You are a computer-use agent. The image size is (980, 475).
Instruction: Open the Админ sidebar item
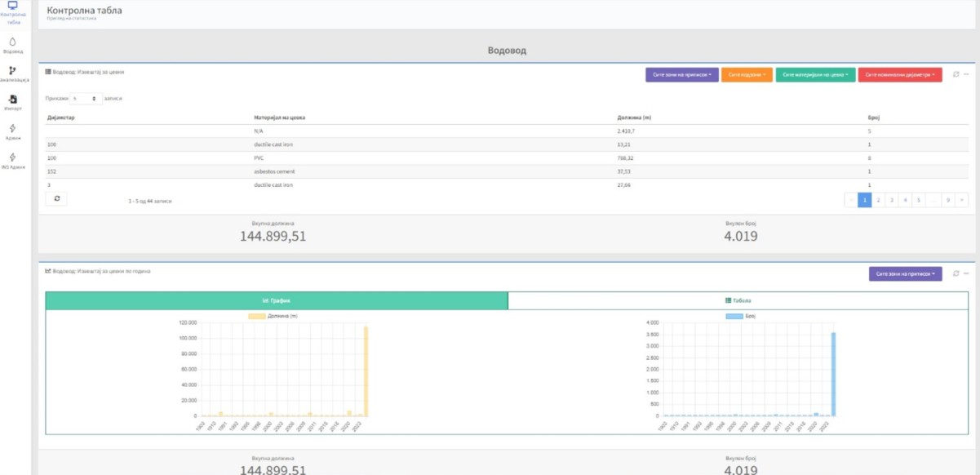pyautogui.click(x=12, y=132)
